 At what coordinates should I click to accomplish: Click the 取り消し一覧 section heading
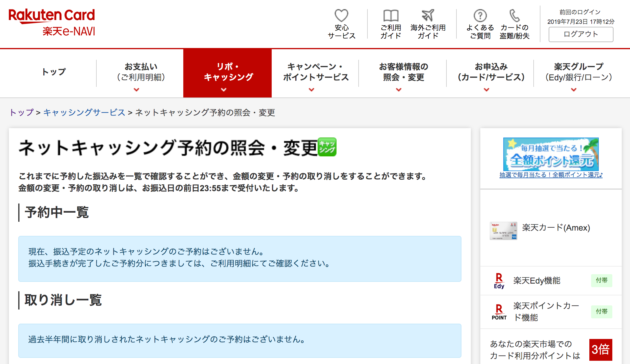click(x=63, y=300)
